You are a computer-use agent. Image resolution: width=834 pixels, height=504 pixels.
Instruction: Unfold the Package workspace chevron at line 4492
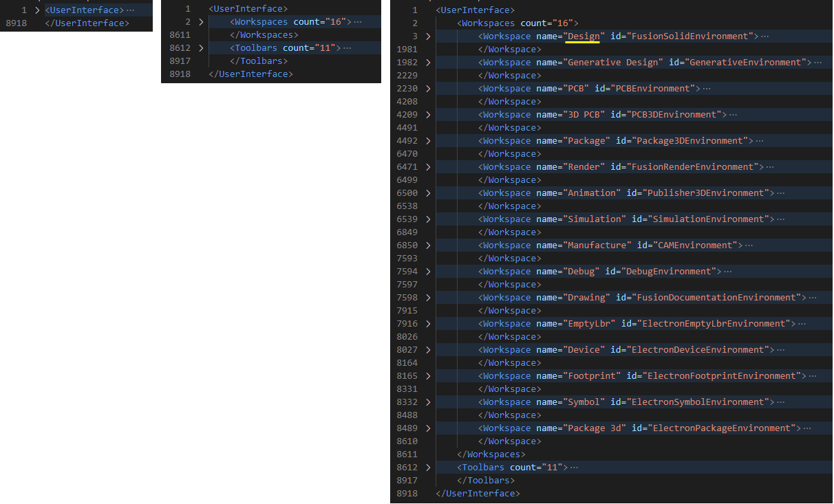click(x=427, y=141)
